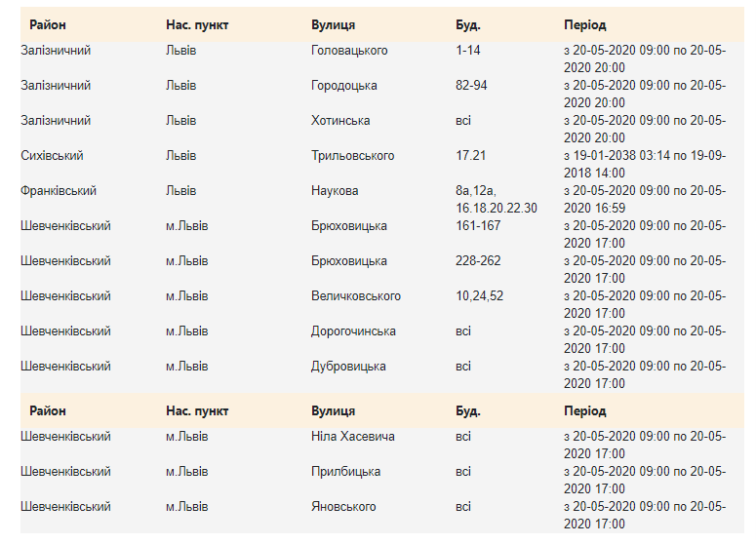This screenshot has height=544, width=756.
Task: Click the first "Період" column header
Action: tap(584, 24)
